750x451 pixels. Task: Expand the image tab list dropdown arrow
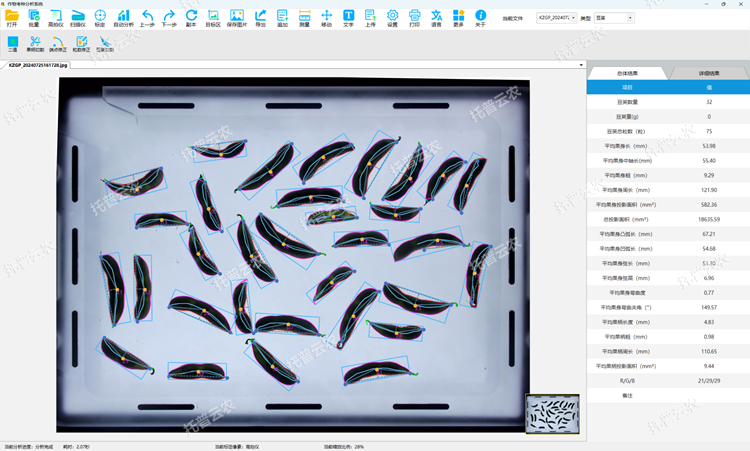point(581,65)
